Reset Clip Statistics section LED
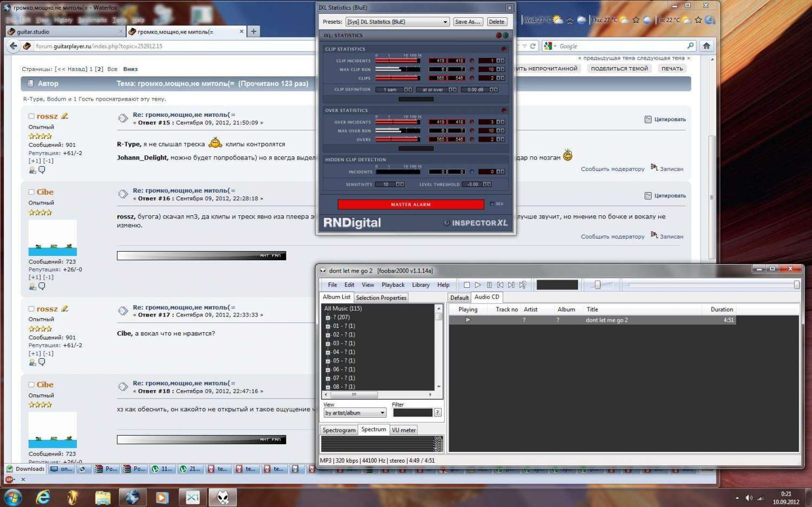Screen dimensions: 812x507 (504, 49)
